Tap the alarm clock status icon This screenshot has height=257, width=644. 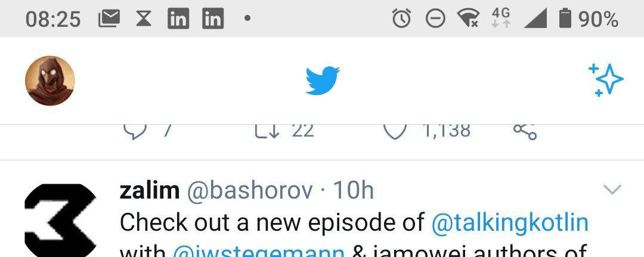coord(401,18)
